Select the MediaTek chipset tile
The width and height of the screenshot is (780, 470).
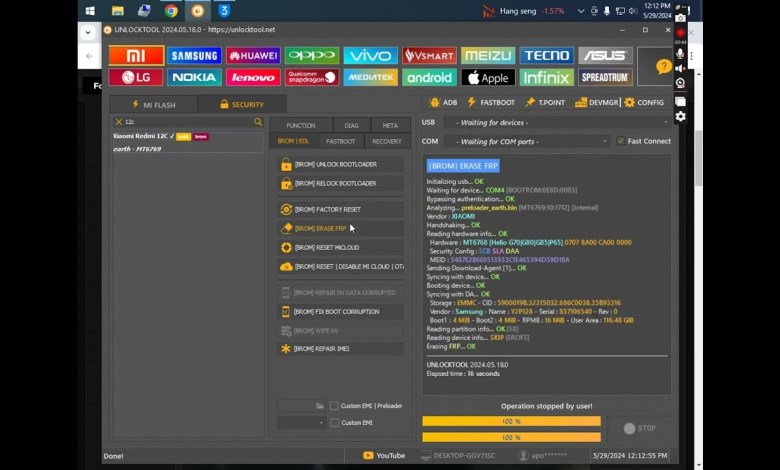pos(370,77)
